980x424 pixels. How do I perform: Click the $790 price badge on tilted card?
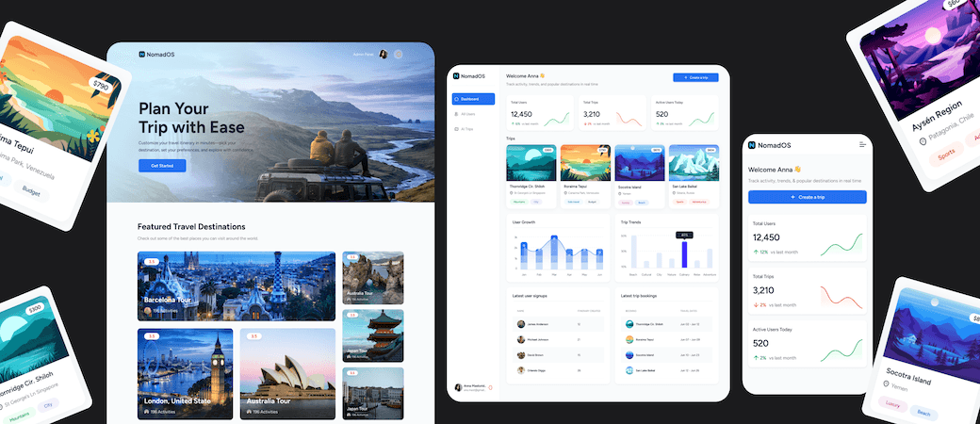99,84
